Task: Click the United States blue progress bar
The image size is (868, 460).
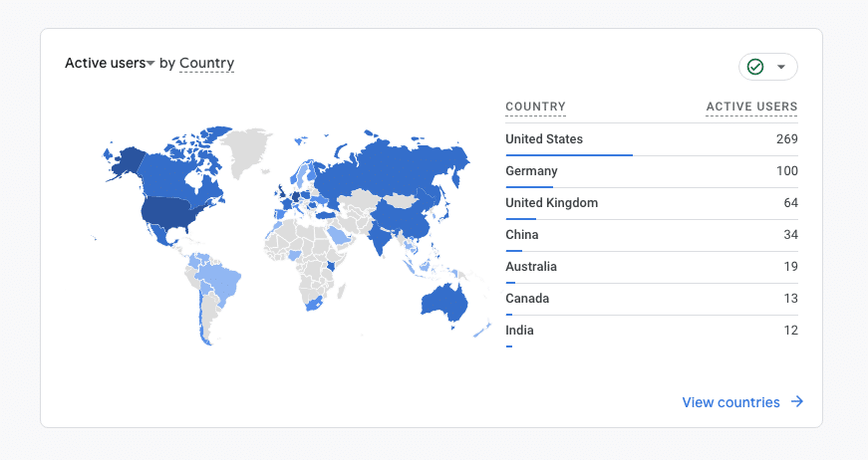Action: (569, 154)
